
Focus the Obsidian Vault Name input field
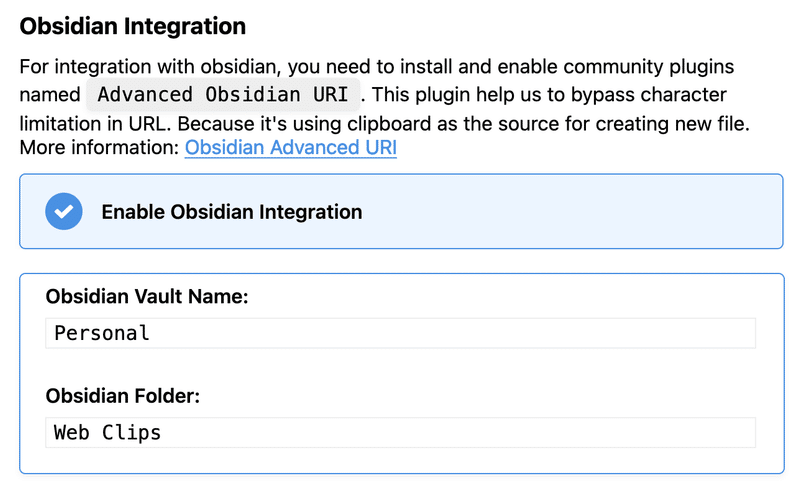click(401, 333)
